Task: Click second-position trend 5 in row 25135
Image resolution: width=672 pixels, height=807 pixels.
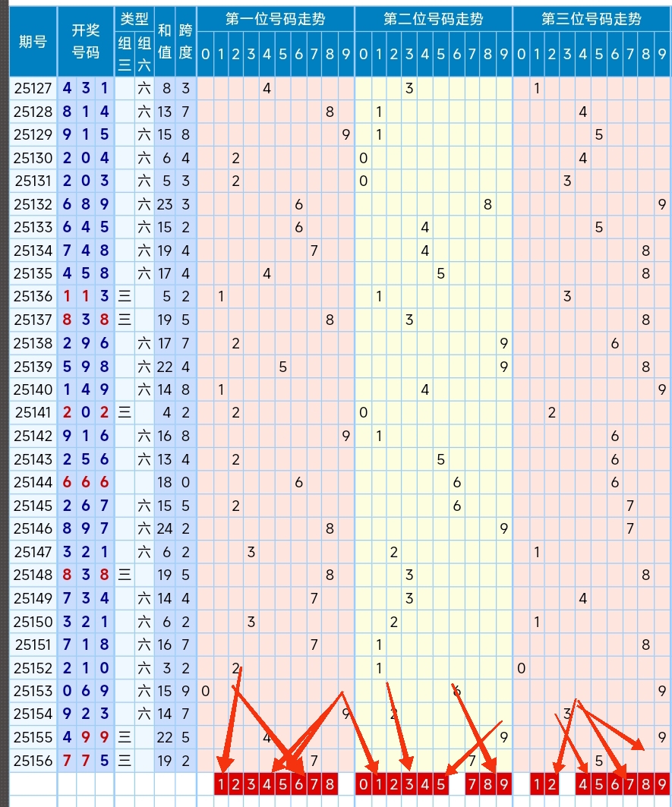Action: [441, 273]
